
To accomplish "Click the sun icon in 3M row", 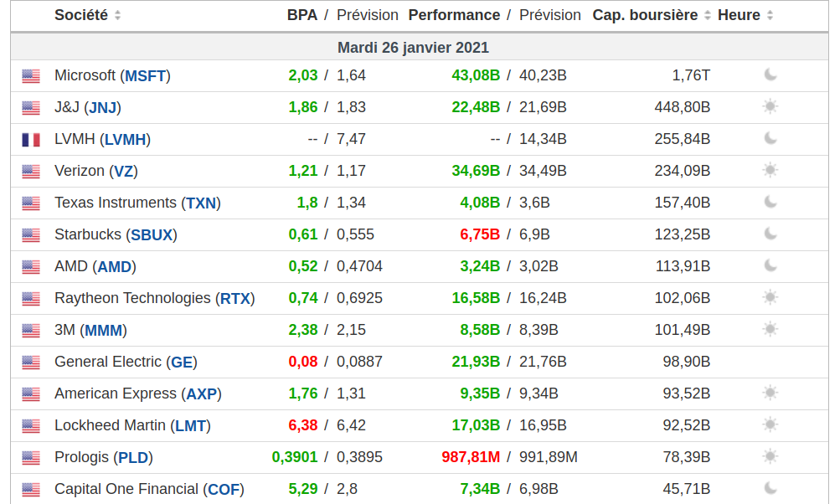I will point(770,329).
